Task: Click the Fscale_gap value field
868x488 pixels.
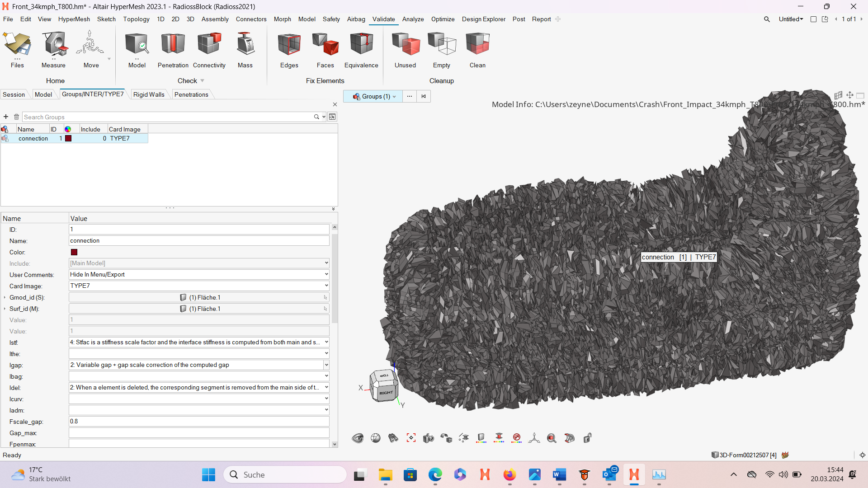Action: pyautogui.click(x=199, y=422)
